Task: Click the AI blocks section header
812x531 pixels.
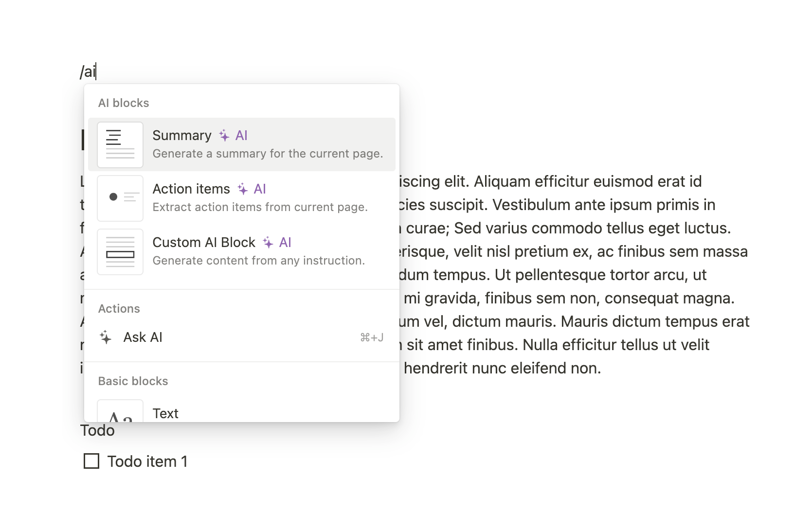Action: click(124, 103)
